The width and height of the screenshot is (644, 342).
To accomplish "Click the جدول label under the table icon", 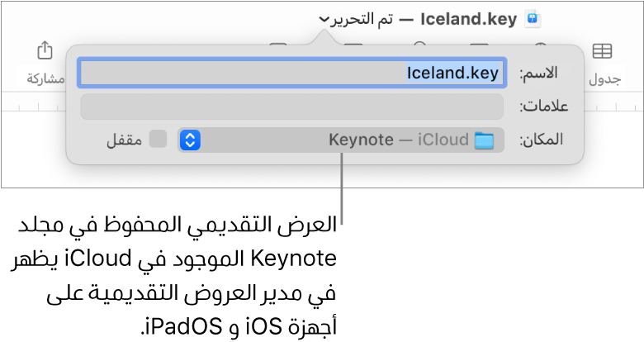I will 604,78.
